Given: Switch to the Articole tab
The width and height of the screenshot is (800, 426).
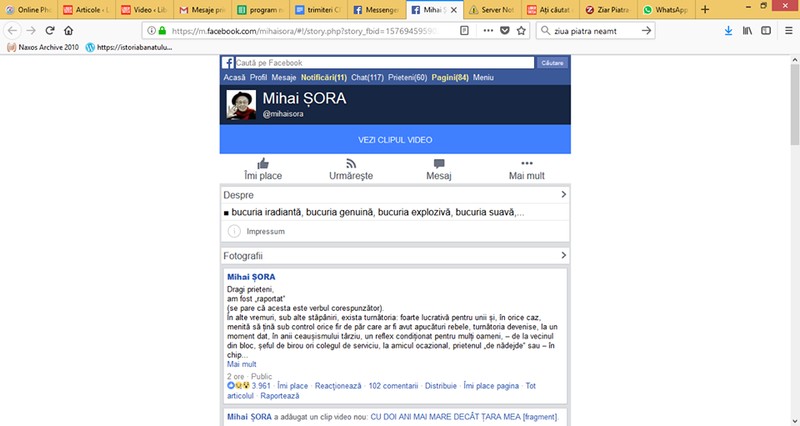Looking at the screenshot, I should pos(87,10).
